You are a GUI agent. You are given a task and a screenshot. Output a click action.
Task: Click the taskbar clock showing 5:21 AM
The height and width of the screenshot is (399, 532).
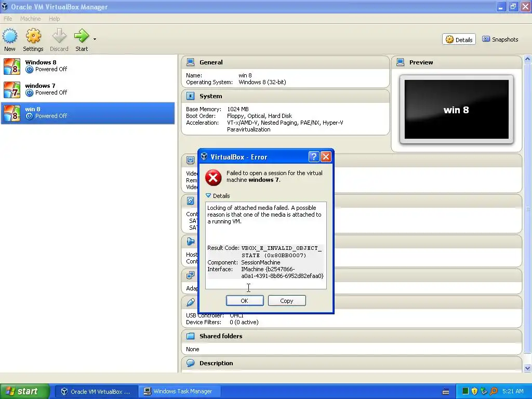pos(513,391)
